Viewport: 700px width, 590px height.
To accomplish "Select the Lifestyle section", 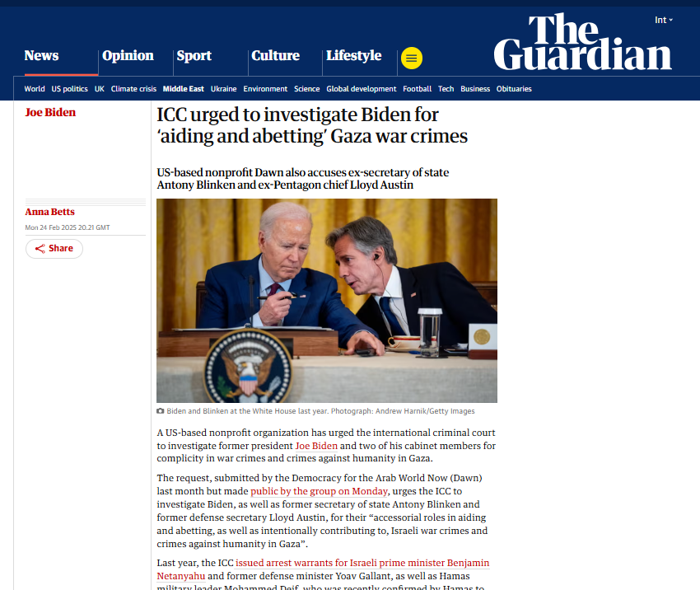I will (x=353, y=56).
